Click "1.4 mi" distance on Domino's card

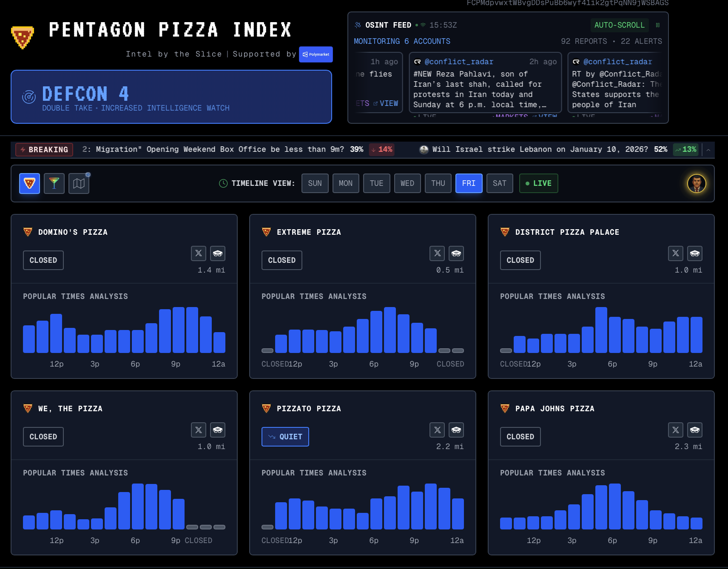(211, 270)
